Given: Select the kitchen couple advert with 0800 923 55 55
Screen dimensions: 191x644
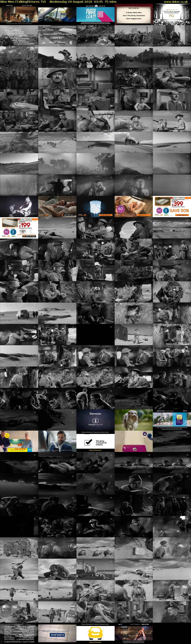Looking at the screenshot, I should point(19,441).
